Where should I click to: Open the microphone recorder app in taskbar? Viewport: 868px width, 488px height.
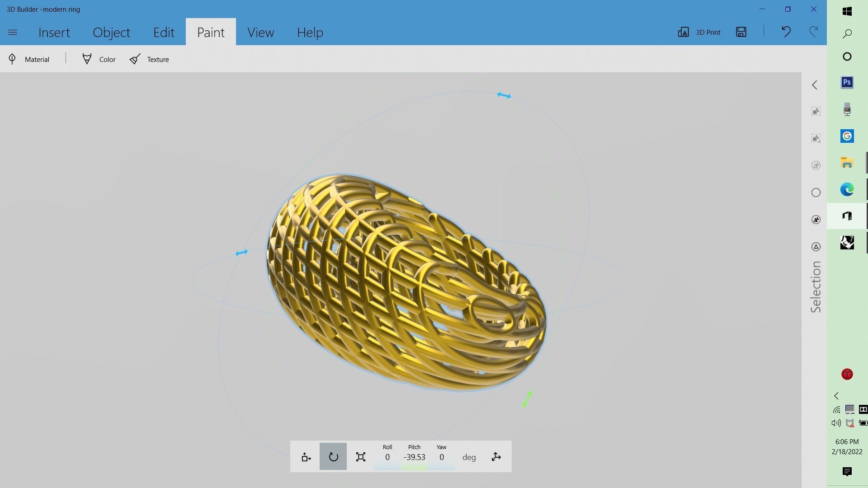tap(847, 109)
